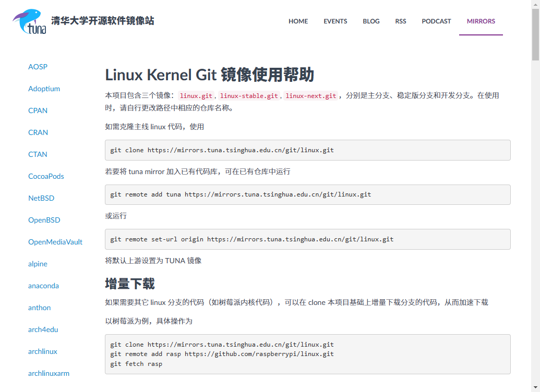This screenshot has height=392, width=540.
Task: Select CPAN in the sidebar
Action: [38, 111]
